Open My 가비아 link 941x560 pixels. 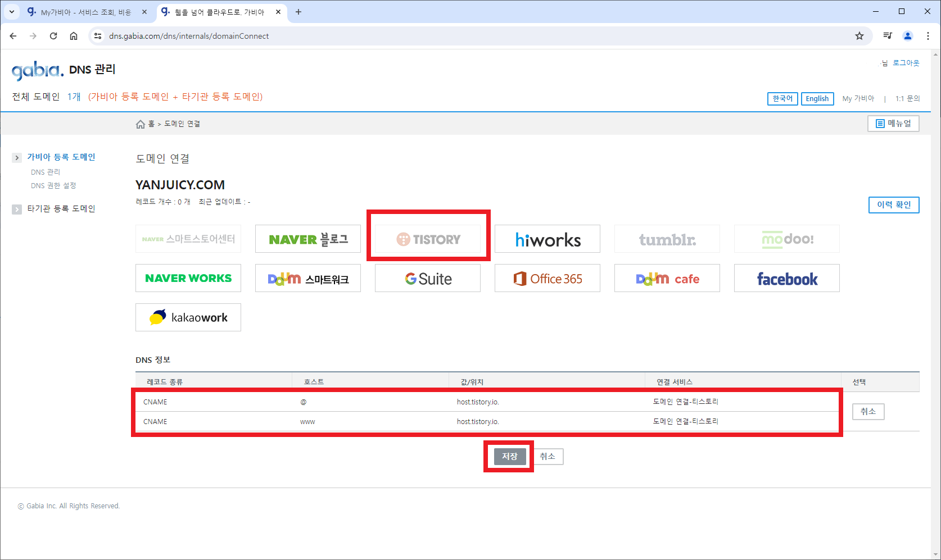[858, 98]
